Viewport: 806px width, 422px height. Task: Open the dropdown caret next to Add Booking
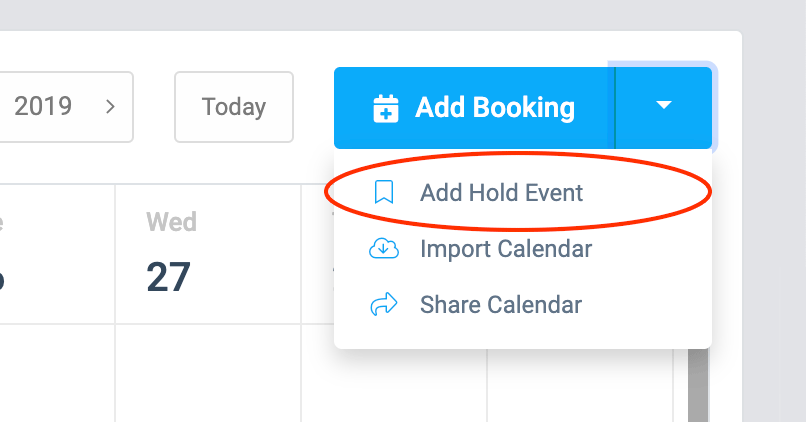coord(664,107)
